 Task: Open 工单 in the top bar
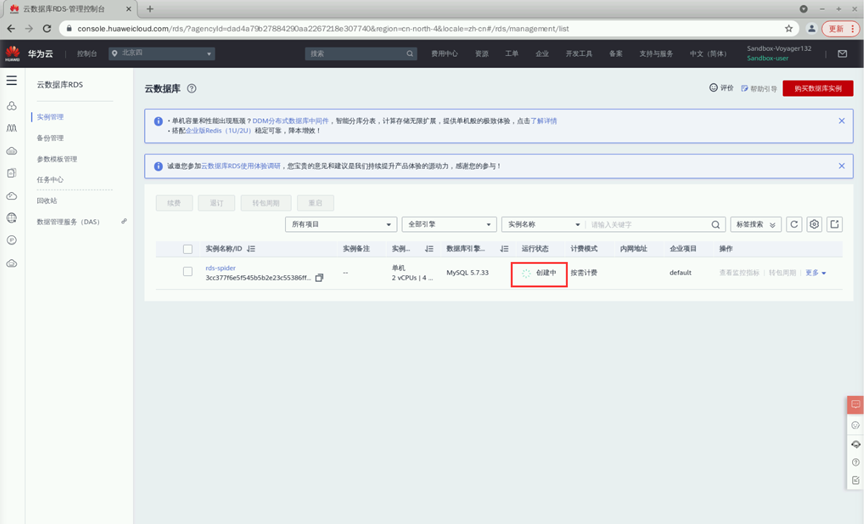(511, 54)
